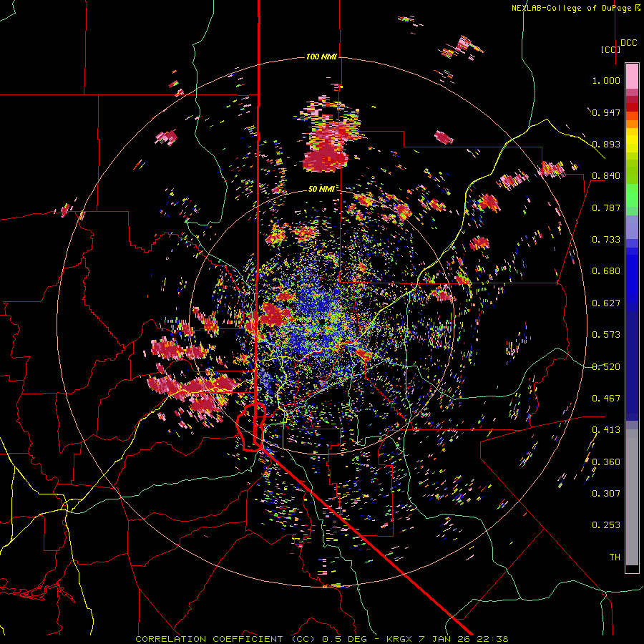Click the 0.787 color scale value
This screenshot has width=644, height=644.
click(606, 208)
